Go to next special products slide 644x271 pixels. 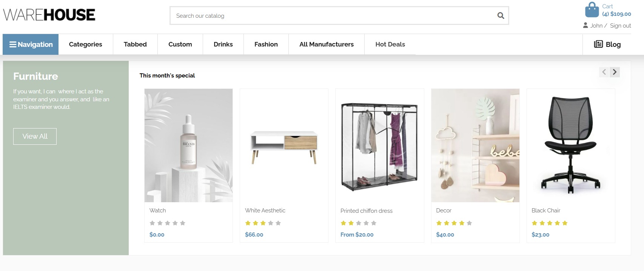tap(615, 72)
